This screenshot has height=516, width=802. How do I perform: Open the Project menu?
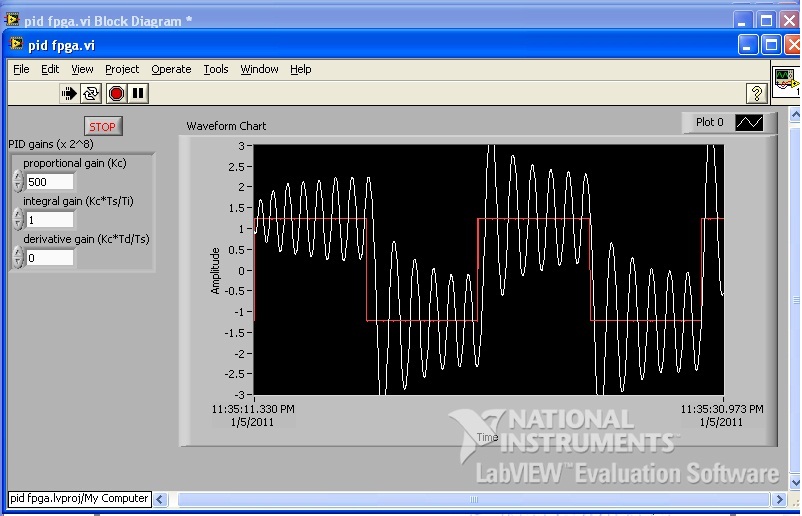coord(122,69)
